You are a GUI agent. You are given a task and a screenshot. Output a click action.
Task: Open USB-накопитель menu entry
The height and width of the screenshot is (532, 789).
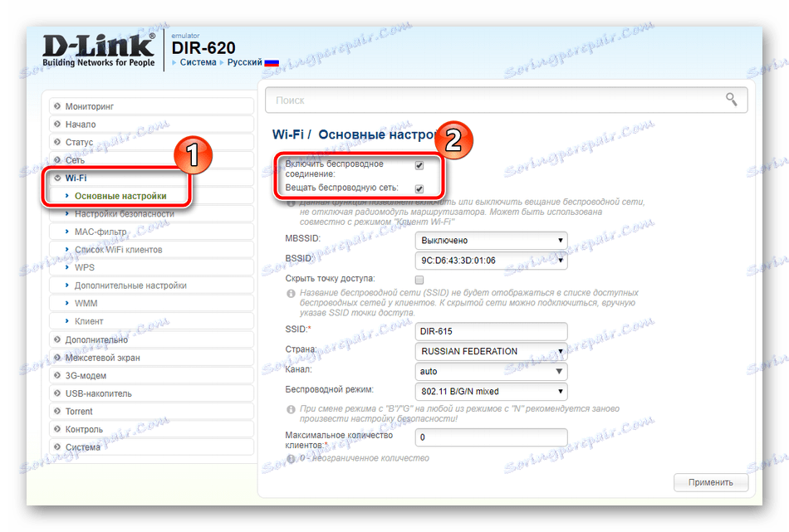151,393
